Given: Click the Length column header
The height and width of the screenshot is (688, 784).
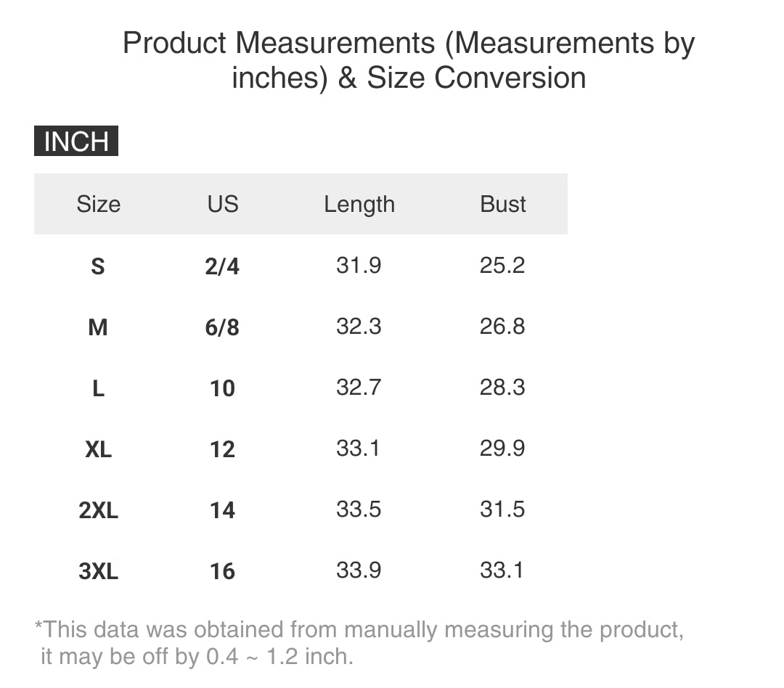Looking at the screenshot, I should 359,204.
